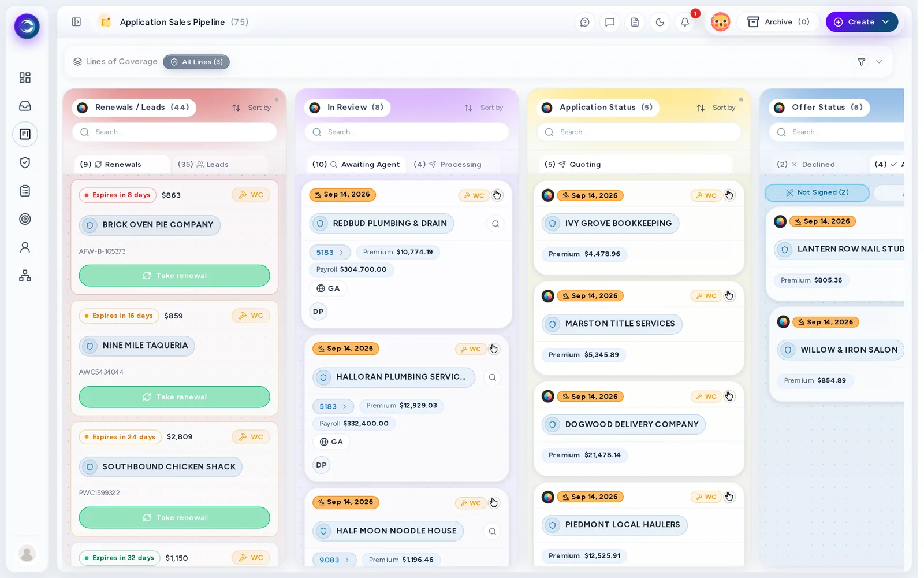The image size is (924, 578).
Task: Click the app logo in sidebar
Action: coord(27,26)
